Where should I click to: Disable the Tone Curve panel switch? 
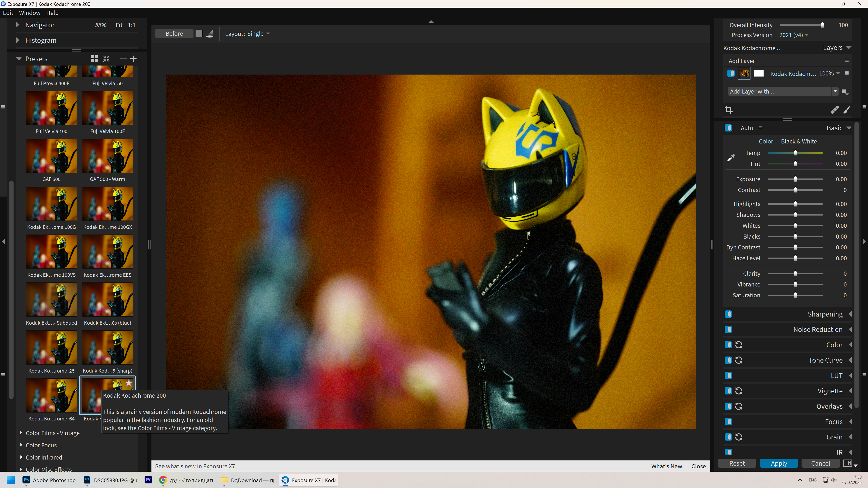click(728, 360)
